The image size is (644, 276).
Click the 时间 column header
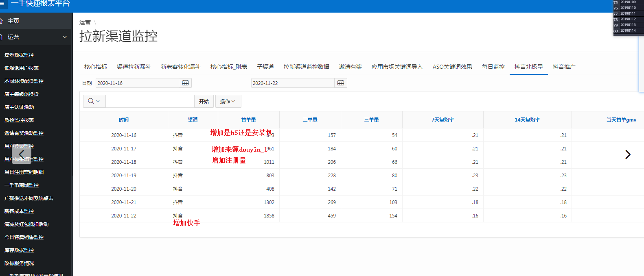[x=124, y=120]
